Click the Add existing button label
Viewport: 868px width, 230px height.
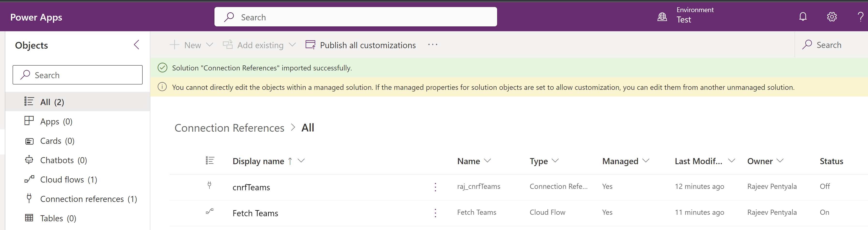(260, 45)
